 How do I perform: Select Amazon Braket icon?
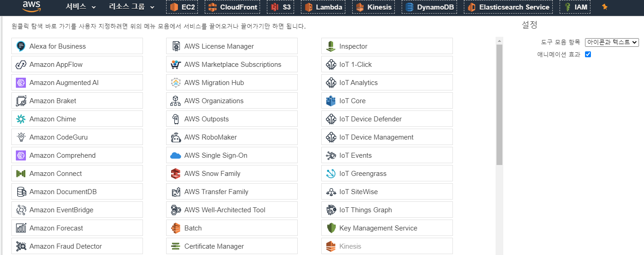coord(21,100)
